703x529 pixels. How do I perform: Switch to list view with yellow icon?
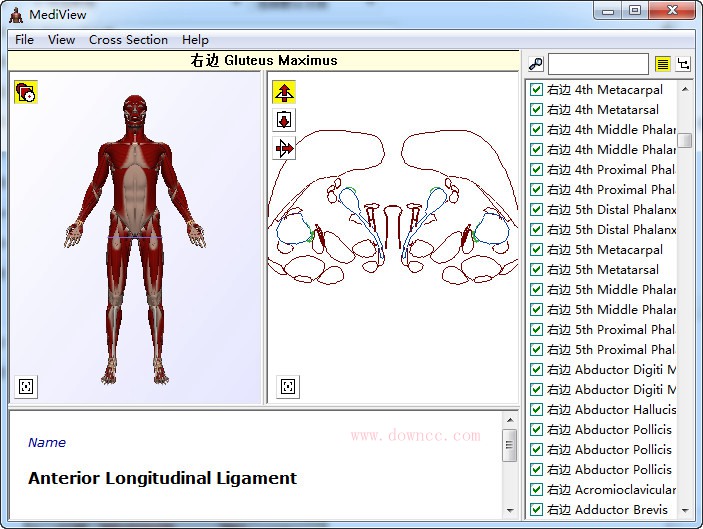pyautogui.click(x=662, y=64)
